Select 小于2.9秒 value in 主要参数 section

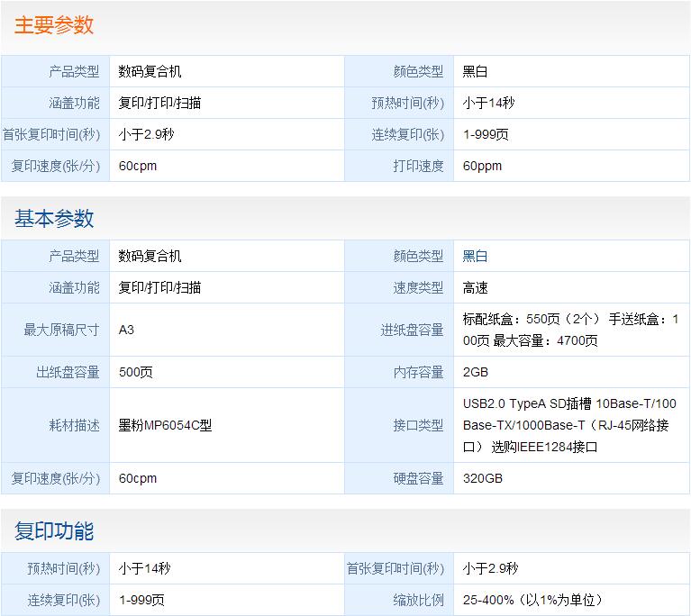tap(146, 134)
